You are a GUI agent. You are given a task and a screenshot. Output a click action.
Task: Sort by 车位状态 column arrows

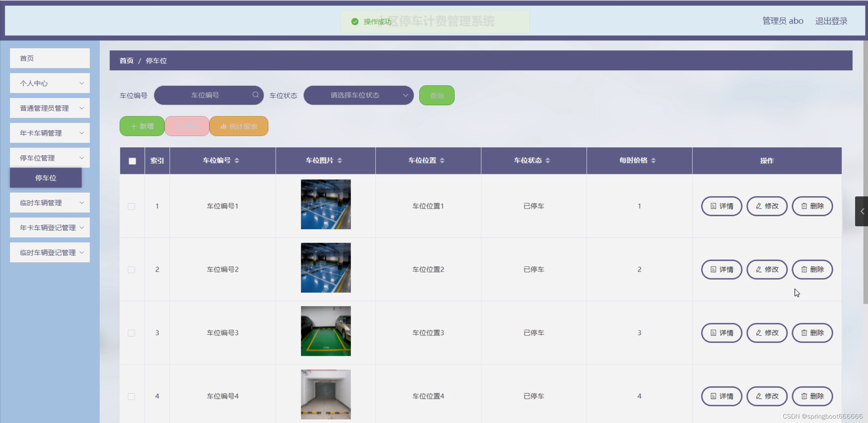tap(548, 160)
